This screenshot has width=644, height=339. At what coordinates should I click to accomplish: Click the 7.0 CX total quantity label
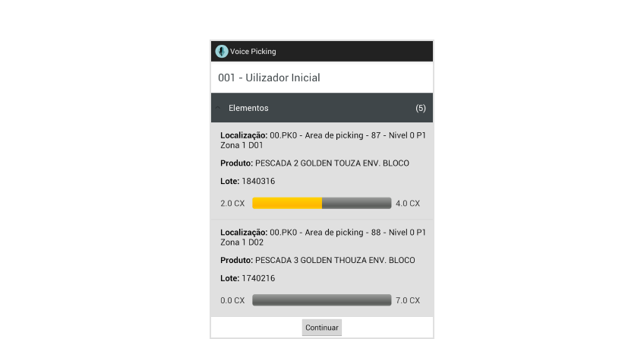tap(408, 300)
